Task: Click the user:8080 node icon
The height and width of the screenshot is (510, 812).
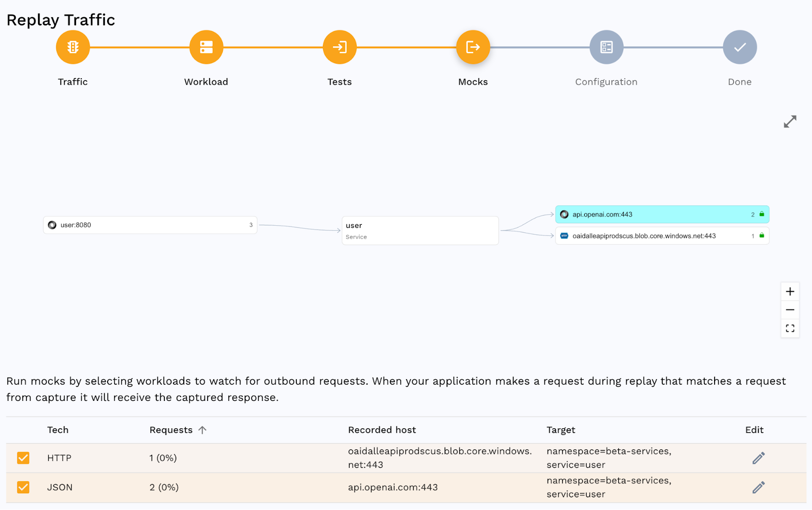Action: coord(52,225)
